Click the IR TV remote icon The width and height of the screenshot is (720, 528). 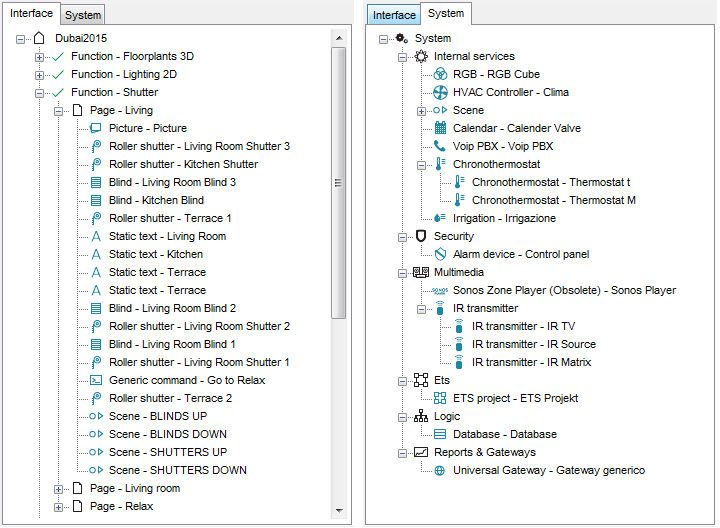[x=459, y=326]
